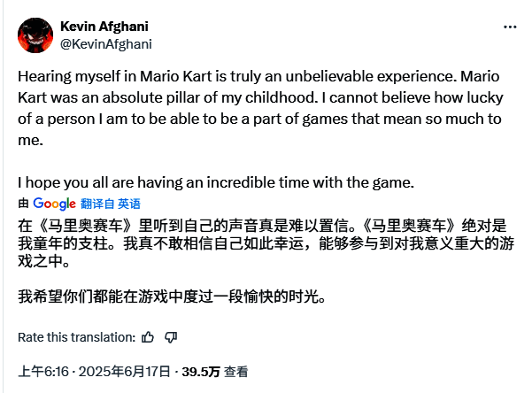Click the "查看" views label
The image size is (532, 393).
coord(236,372)
